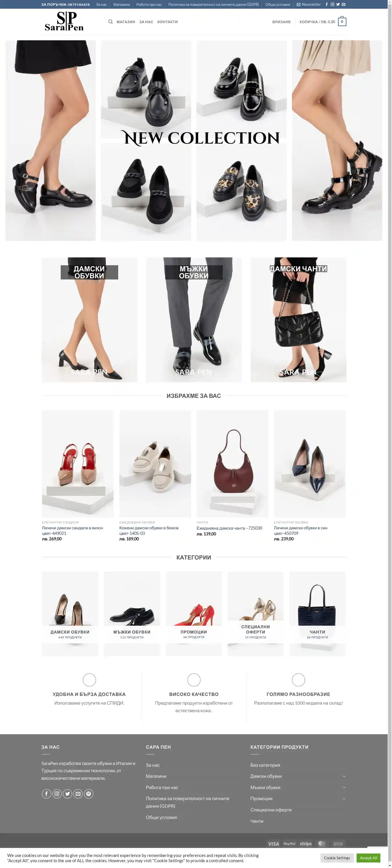Open the burgundy Ежедневна дамска чанта product thumbnail
The width and height of the screenshot is (392, 868).
tap(232, 463)
